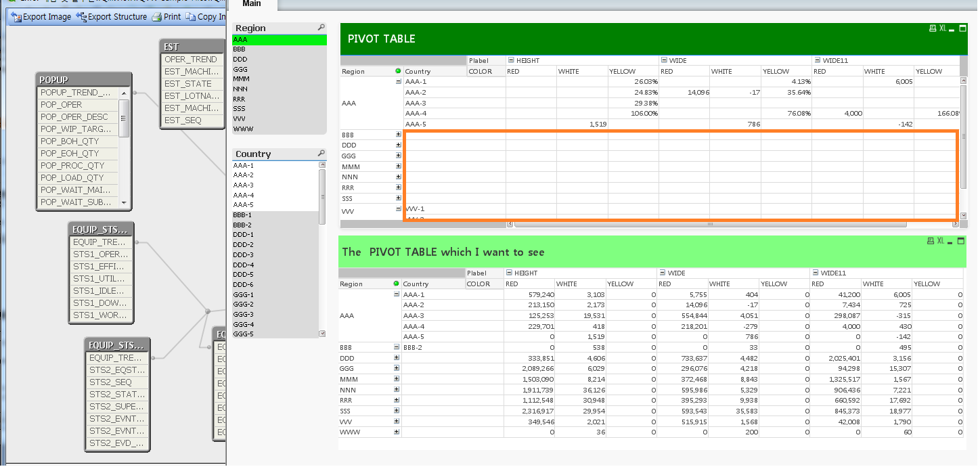Click the EST table header
This screenshot has width=980, height=471.
tap(193, 46)
